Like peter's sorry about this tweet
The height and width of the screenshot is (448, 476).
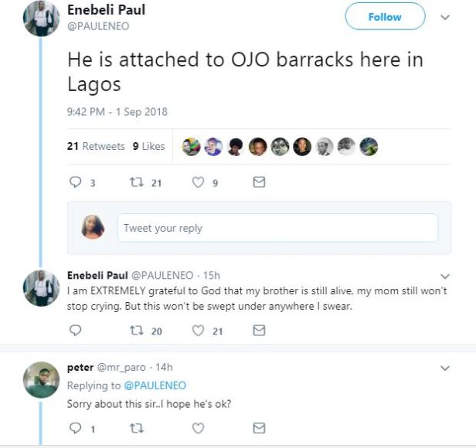pos(198,428)
